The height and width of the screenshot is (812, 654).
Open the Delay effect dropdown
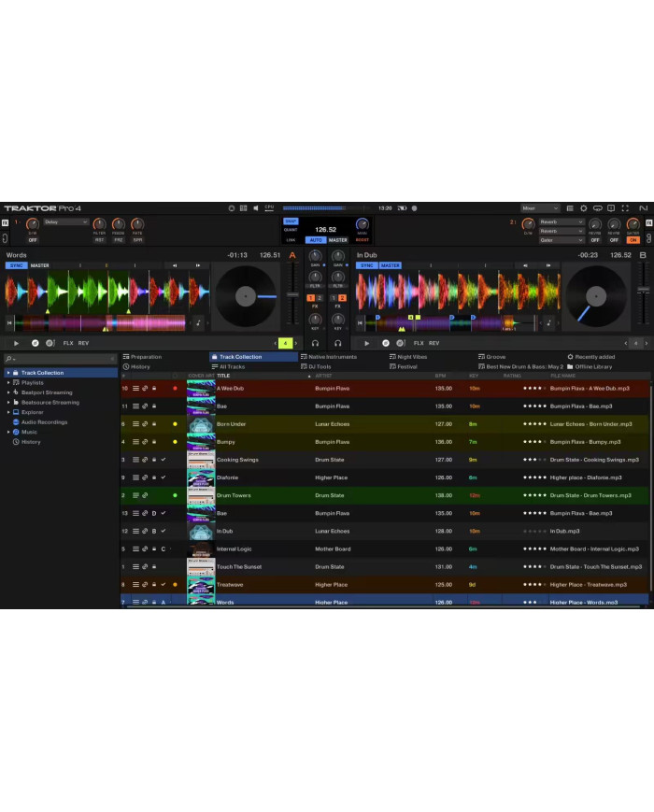(x=65, y=222)
